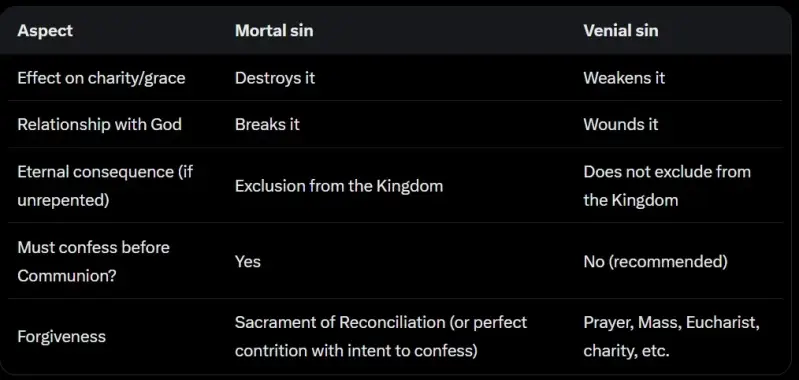Select 'Exclusion from the Kingdom' cell
This screenshot has width=799, height=380.
(x=339, y=186)
